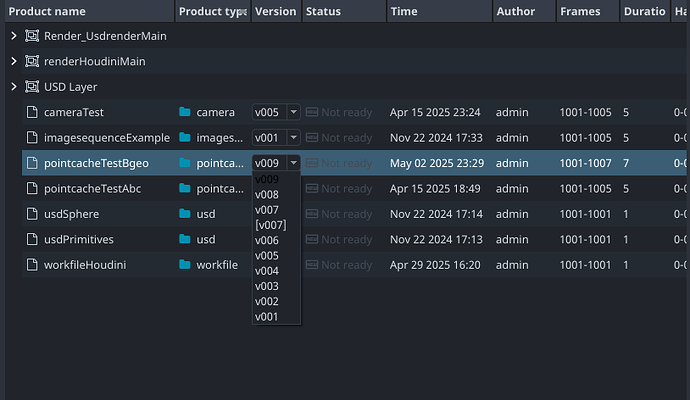Click the workfileHoudini file icon
690x400 pixels.
tap(32, 265)
